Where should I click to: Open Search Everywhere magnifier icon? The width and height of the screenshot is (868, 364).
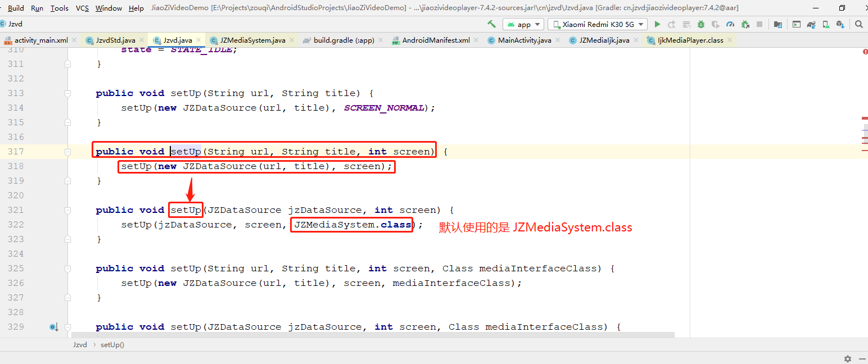tap(859, 24)
